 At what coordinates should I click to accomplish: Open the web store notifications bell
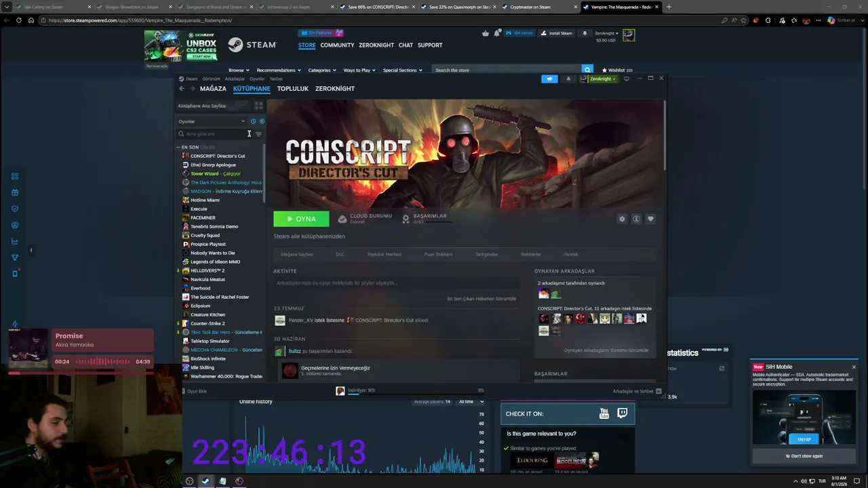pos(585,33)
